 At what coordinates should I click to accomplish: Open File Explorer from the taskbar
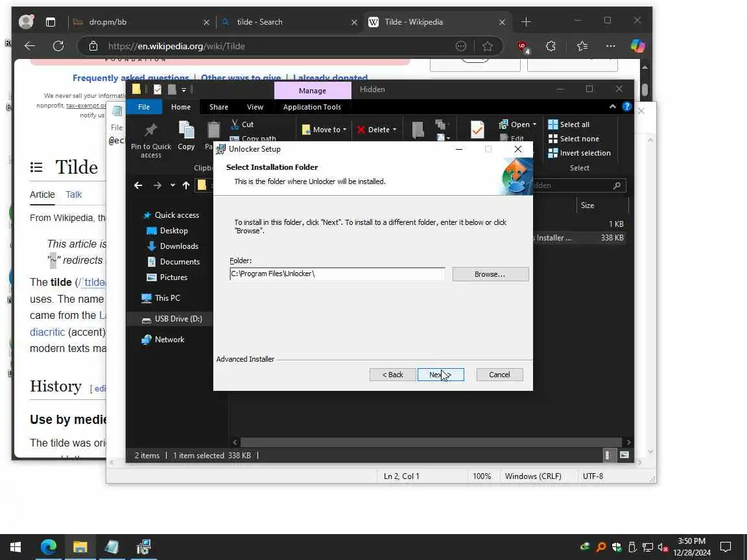pos(80,547)
